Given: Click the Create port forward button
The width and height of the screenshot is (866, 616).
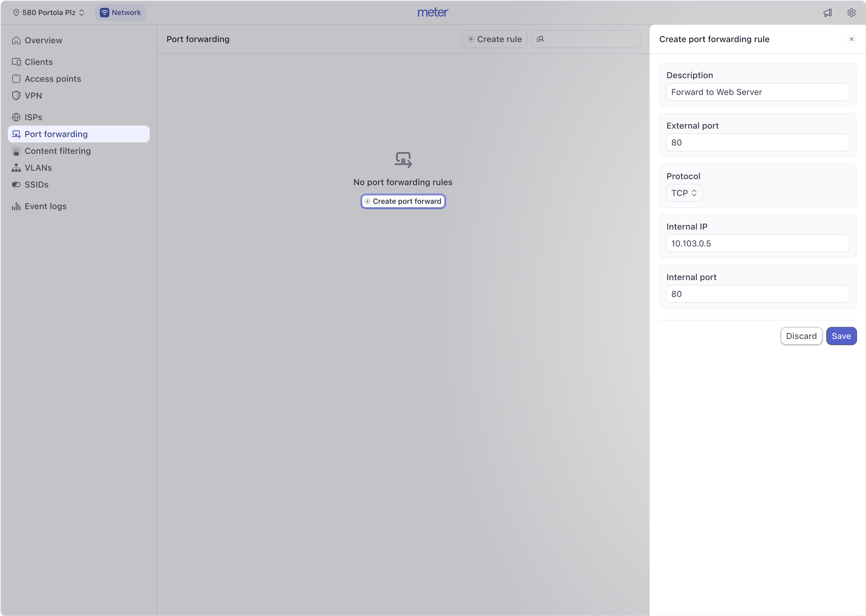Looking at the screenshot, I should pos(403,201).
